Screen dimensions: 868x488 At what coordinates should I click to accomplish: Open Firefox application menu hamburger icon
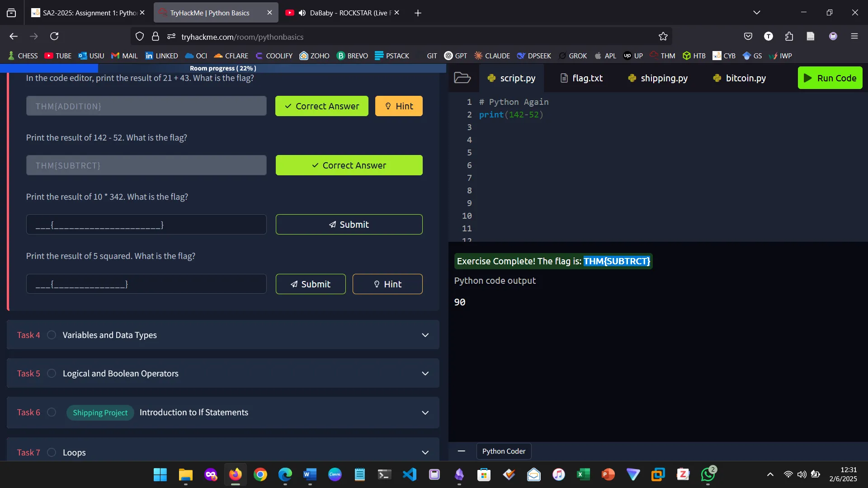[x=854, y=36]
